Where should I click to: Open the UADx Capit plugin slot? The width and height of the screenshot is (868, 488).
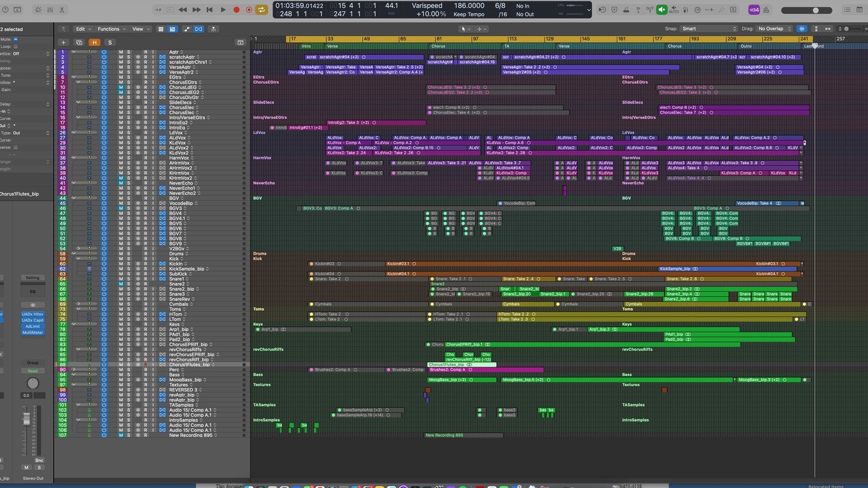[x=33, y=320]
